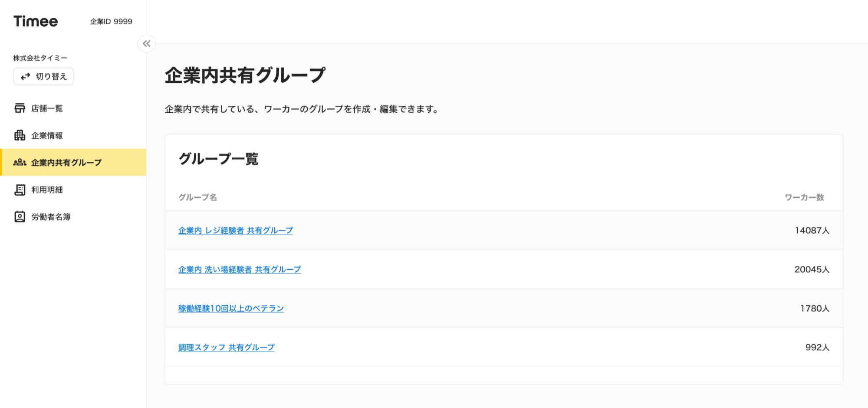Open the 調理スタッフ 共有グループ link

click(226, 347)
